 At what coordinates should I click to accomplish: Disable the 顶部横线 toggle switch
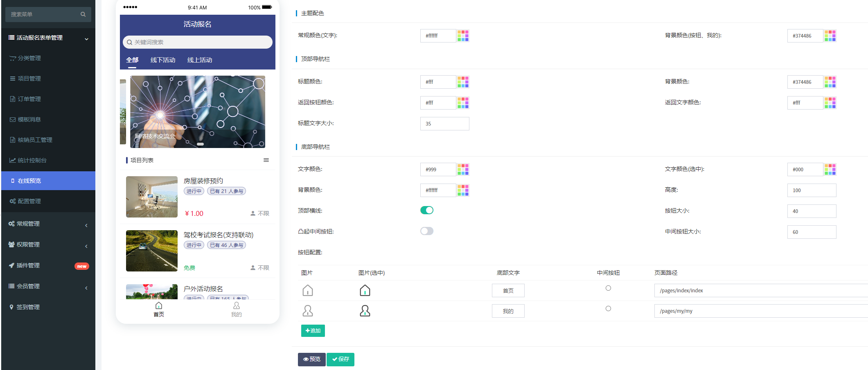pos(426,210)
